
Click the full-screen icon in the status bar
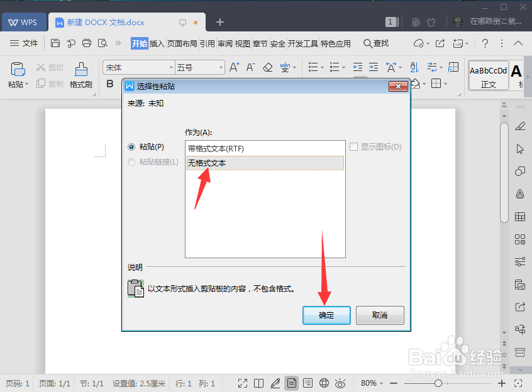[x=242, y=383]
